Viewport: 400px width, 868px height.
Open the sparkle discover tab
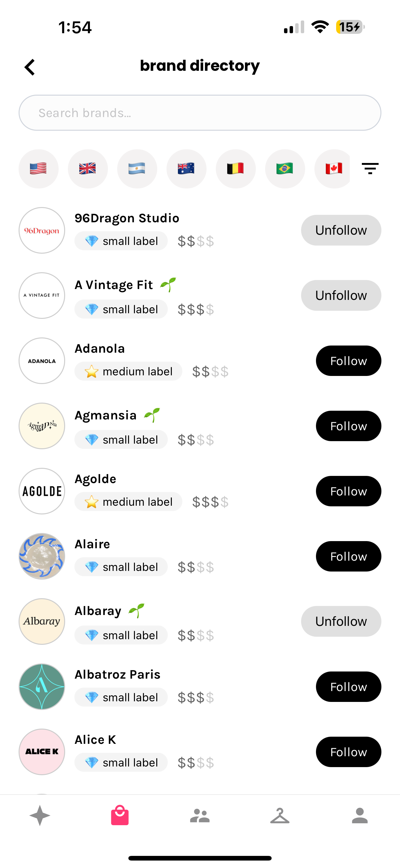[x=40, y=816]
